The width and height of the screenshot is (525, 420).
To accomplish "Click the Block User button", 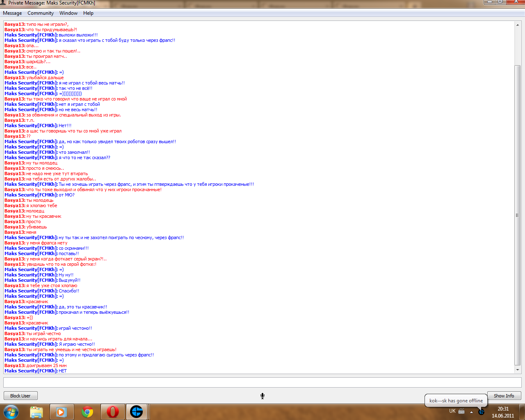I will click(x=21, y=396).
